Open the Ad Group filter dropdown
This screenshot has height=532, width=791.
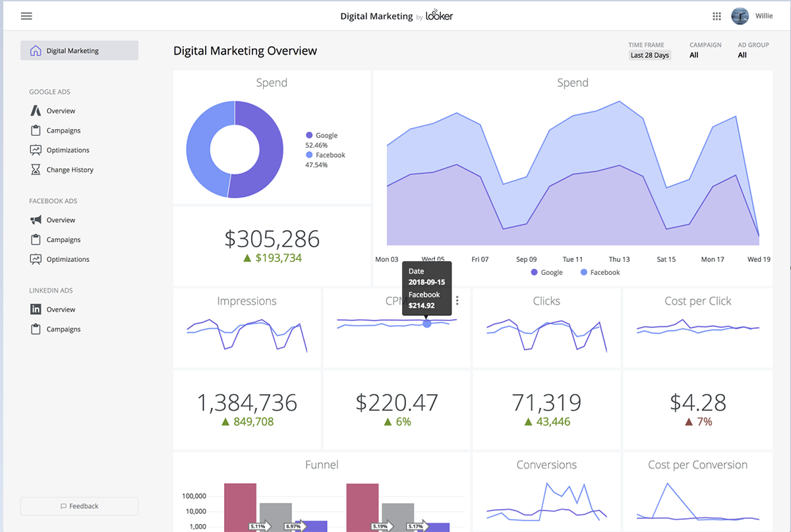coord(742,55)
